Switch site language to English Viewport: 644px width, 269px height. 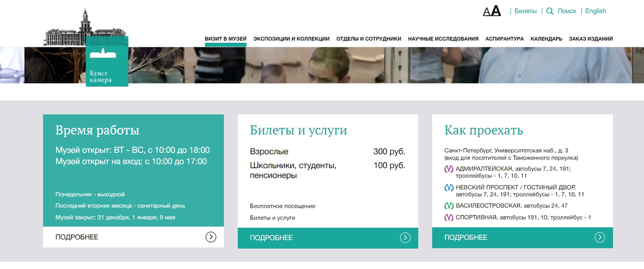pos(596,11)
